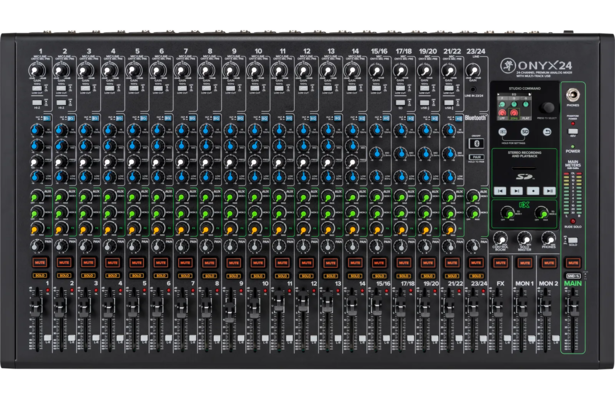
Task: Click channel 5's lower green aux knob
Action: point(133,213)
